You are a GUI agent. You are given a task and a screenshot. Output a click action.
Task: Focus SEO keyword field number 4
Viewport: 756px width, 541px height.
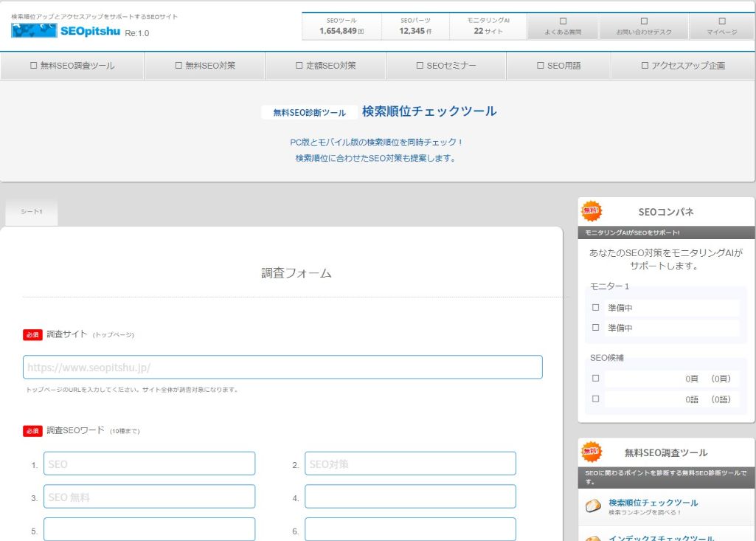(x=410, y=497)
